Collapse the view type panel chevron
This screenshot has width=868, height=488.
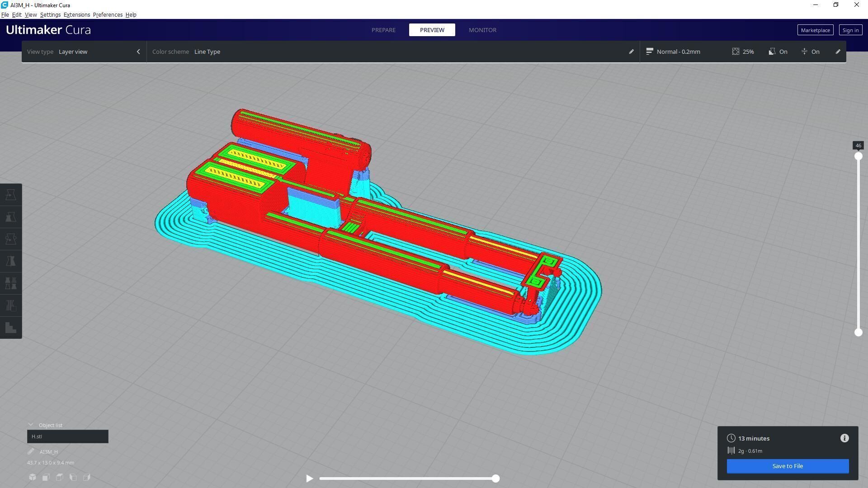138,52
